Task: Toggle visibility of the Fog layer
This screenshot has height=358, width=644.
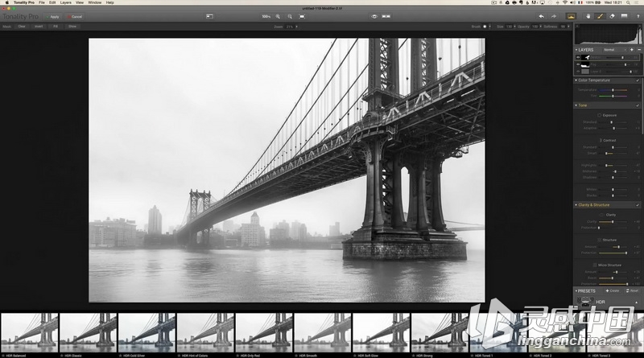Action: [x=578, y=64]
